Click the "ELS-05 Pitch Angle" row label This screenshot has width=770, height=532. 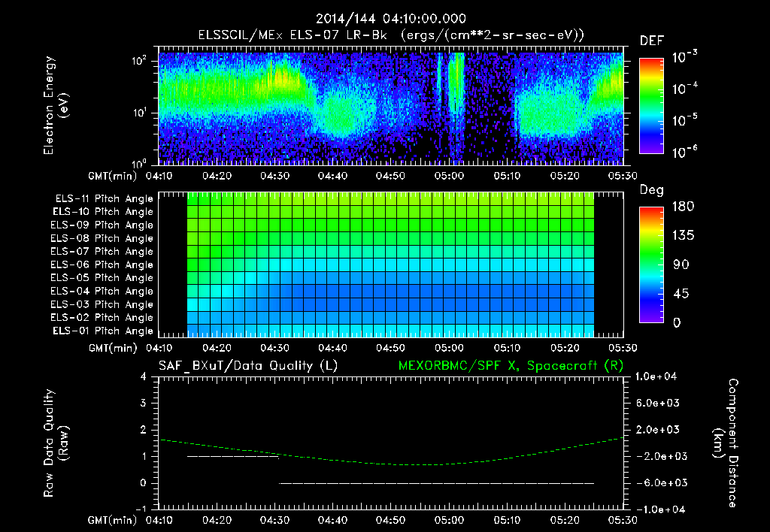coord(102,278)
